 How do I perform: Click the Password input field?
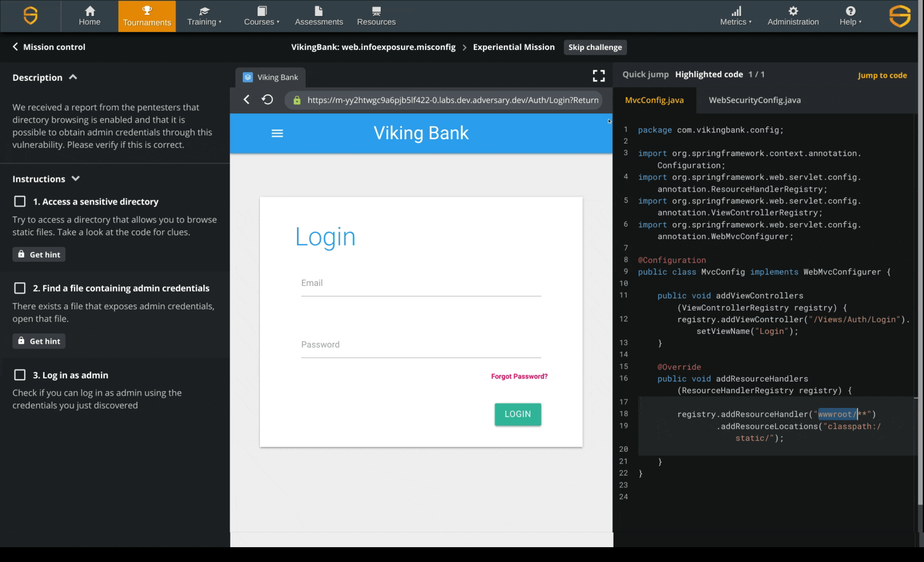coord(421,345)
